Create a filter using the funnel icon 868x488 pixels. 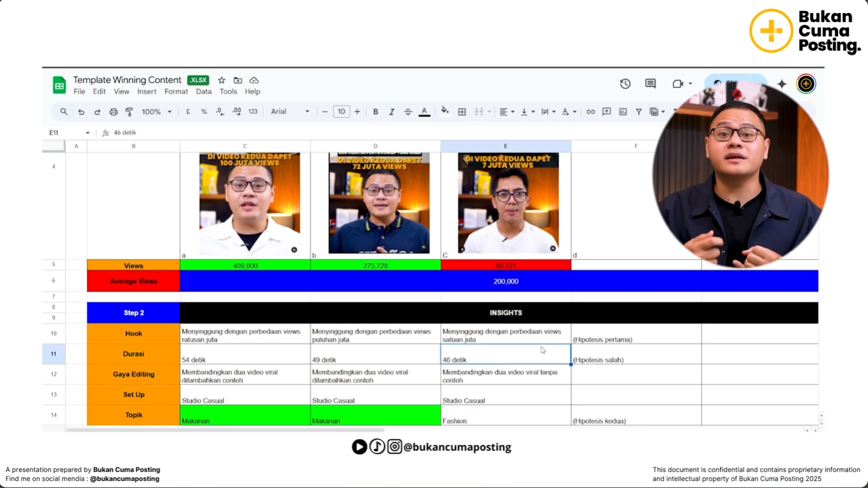coord(639,112)
